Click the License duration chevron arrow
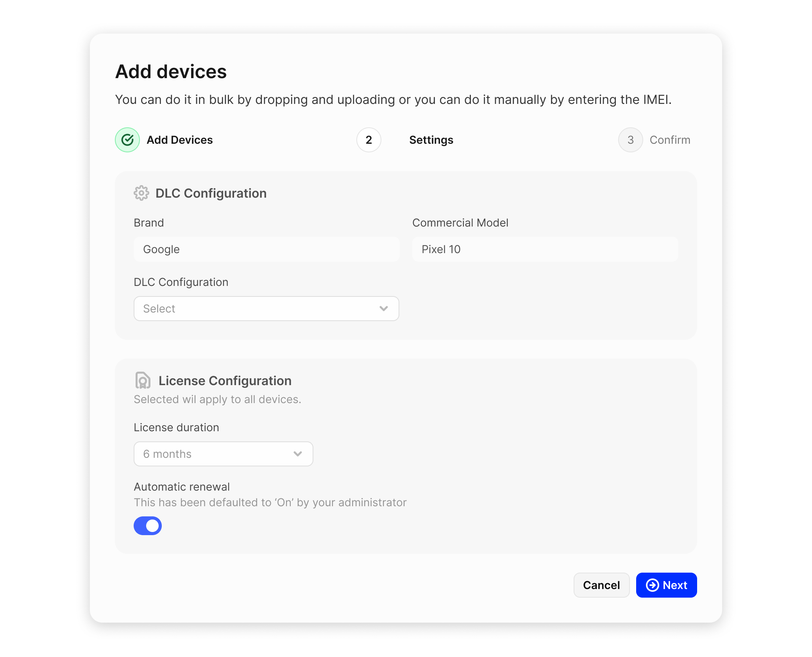Viewport: 812px width, 657px height. click(x=298, y=454)
